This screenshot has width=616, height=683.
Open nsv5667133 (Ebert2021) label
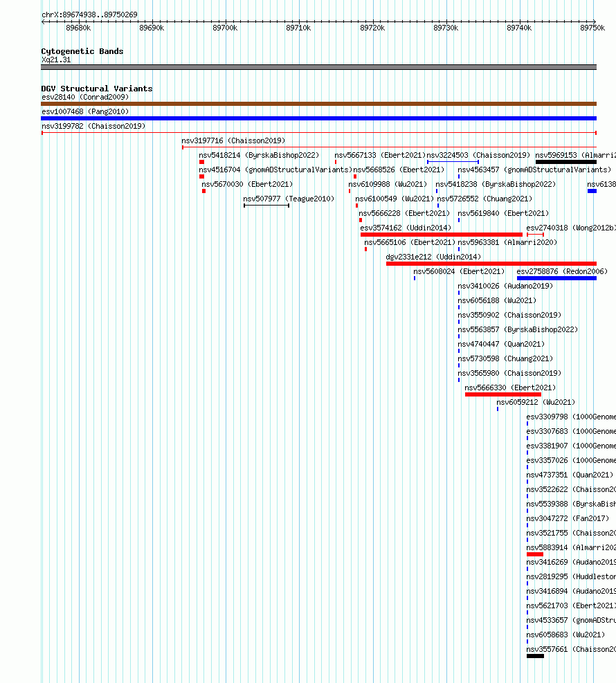click(x=380, y=155)
